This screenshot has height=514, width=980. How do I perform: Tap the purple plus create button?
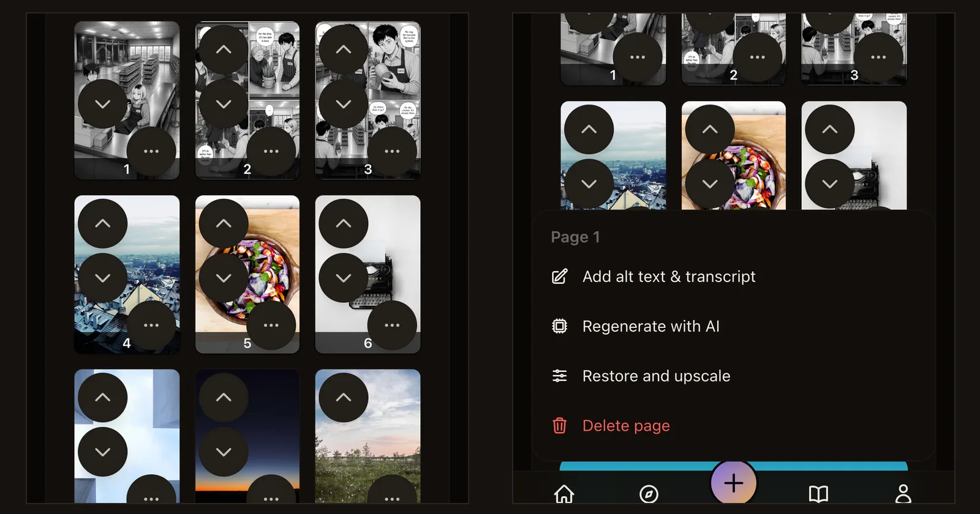(734, 483)
